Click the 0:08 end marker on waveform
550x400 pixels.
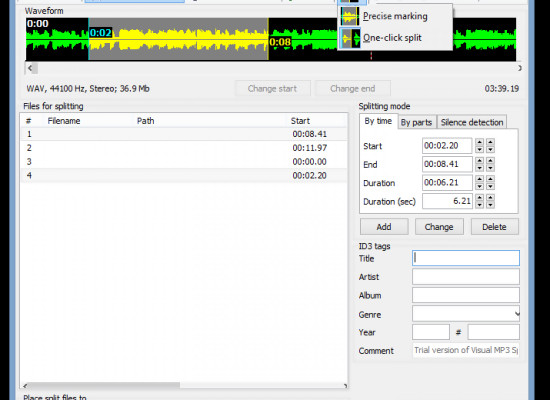click(280, 42)
